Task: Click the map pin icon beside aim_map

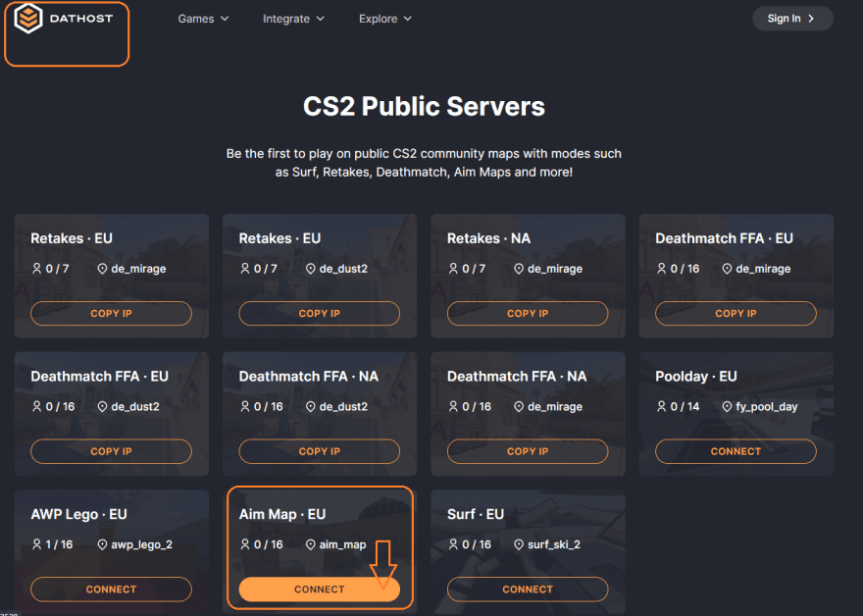Action: pyautogui.click(x=311, y=544)
